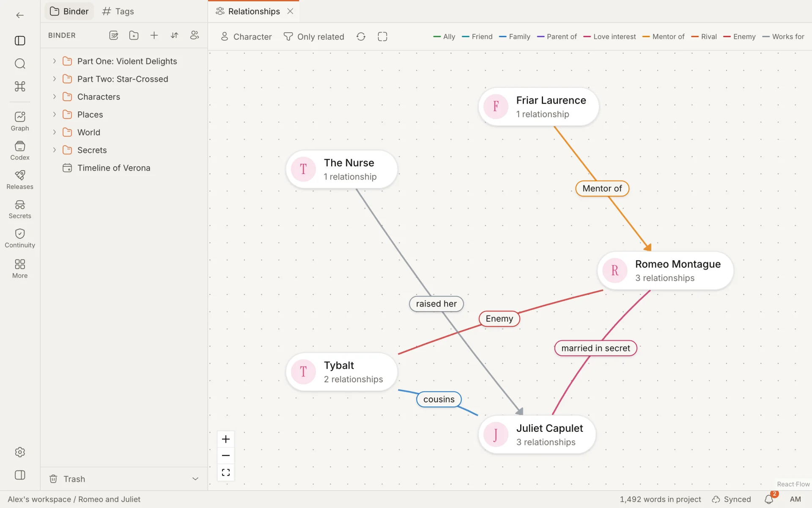Zoom out on the graph canvas

point(226,456)
